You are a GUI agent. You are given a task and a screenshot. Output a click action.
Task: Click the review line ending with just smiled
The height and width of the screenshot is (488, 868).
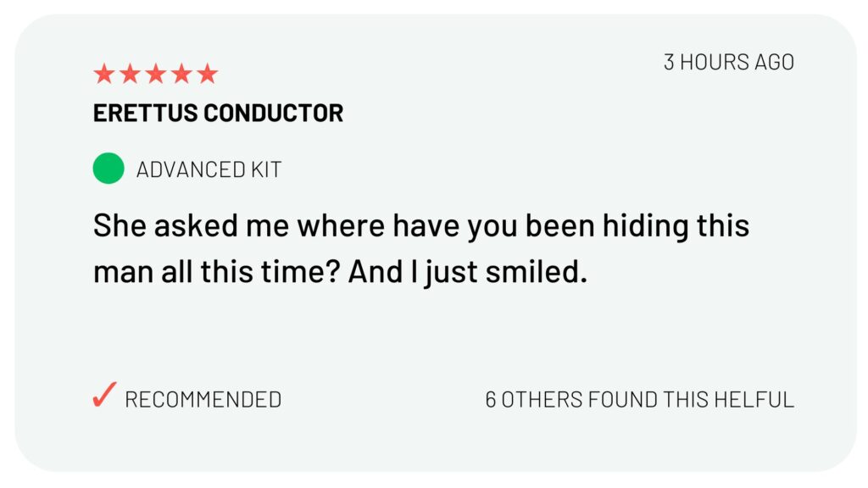tap(339, 273)
